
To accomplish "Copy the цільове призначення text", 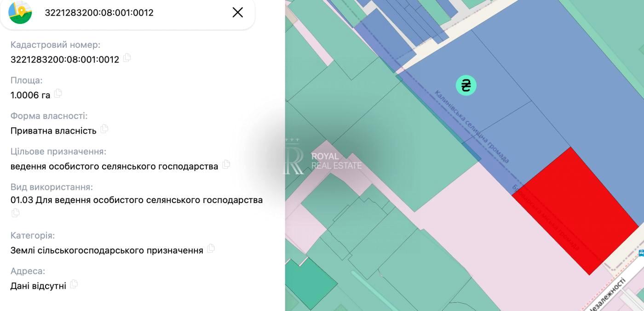I will coord(226,164).
